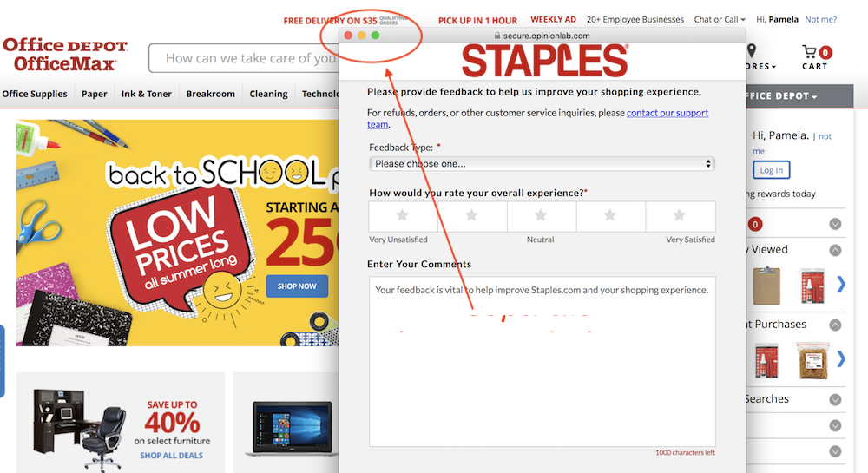
Task: Expand the sidebar section with zero badge
Action: (835, 224)
